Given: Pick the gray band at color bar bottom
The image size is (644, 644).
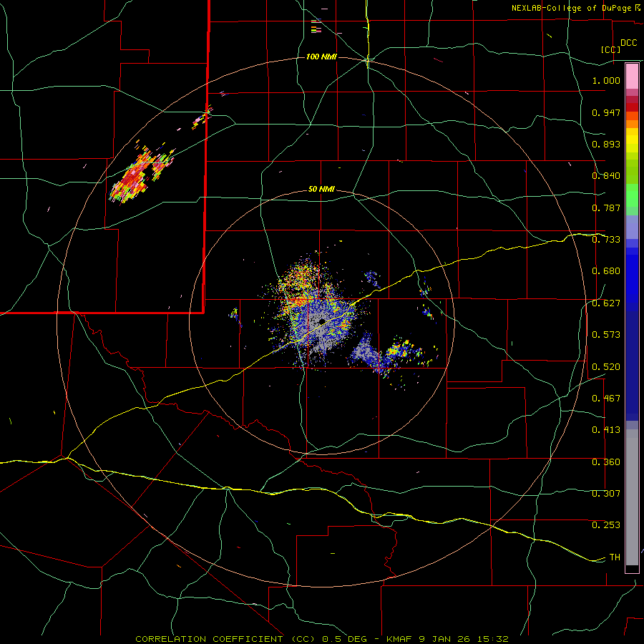Looking at the screenshot, I should (632, 497).
